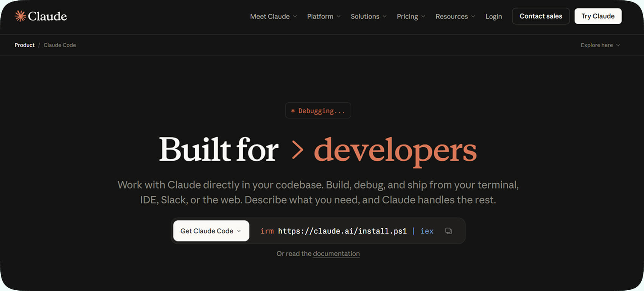The image size is (644, 291).
Task: Open the Get Claude Code dropdown
Action: (211, 231)
